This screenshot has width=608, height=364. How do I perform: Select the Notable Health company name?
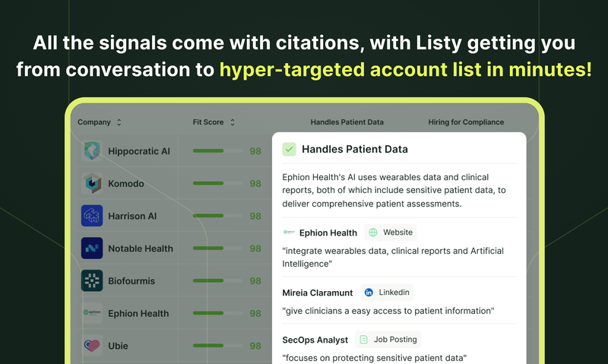141,248
